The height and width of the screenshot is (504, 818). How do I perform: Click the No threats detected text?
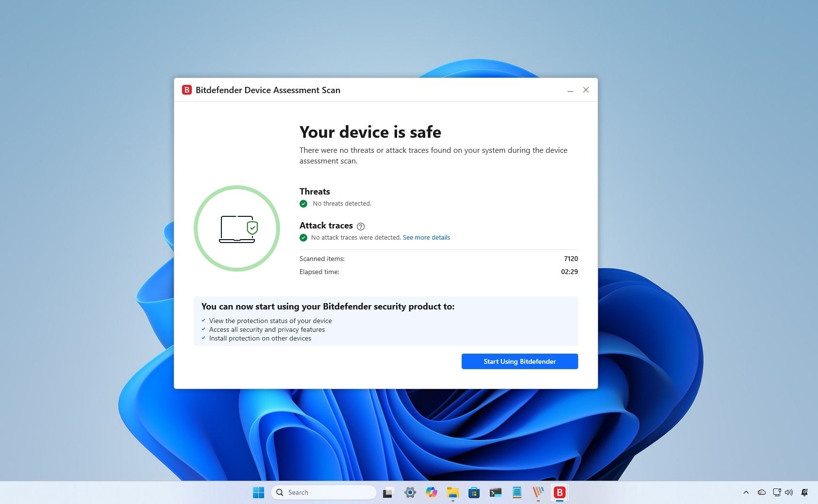coord(342,204)
